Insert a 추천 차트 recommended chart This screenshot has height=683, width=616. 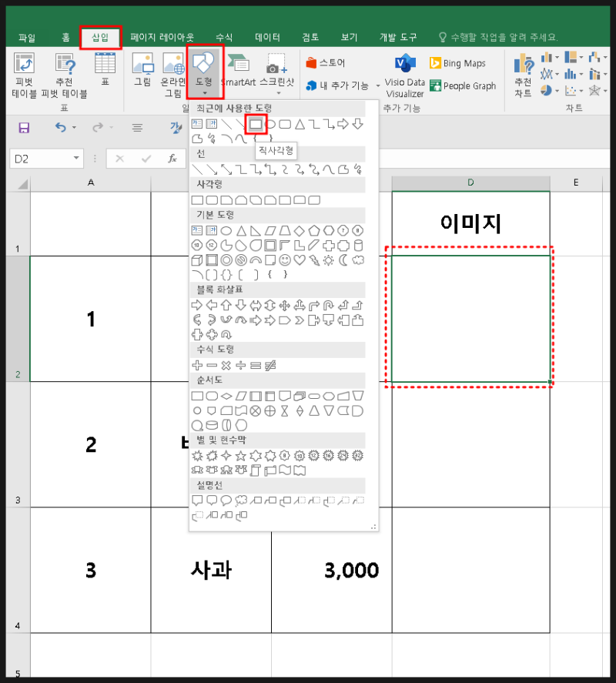[x=524, y=73]
